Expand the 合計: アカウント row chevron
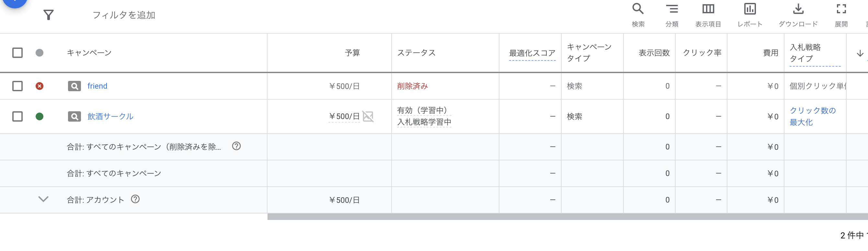868x251 pixels. pyautogui.click(x=43, y=199)
